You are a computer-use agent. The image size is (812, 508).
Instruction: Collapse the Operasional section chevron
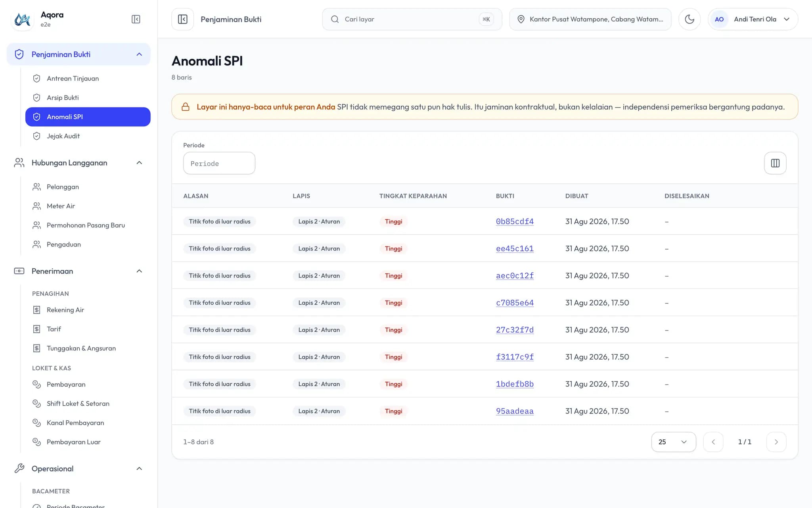[139, 469]
